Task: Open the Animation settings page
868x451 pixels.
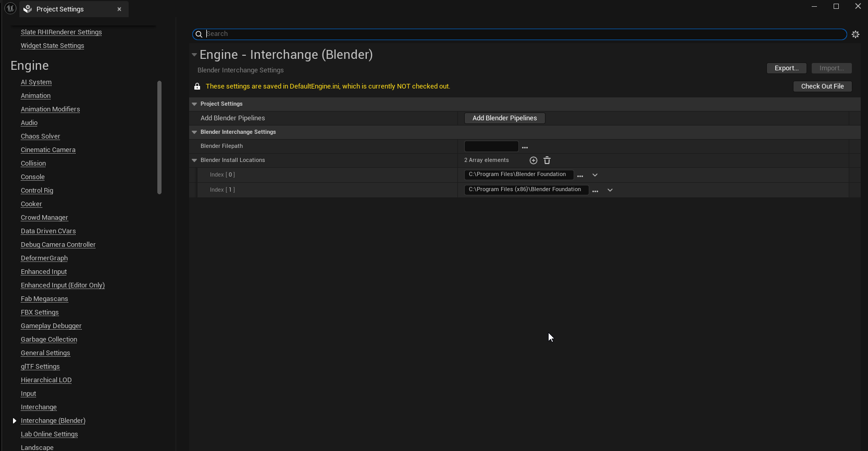Action: (x=36, y=96)
